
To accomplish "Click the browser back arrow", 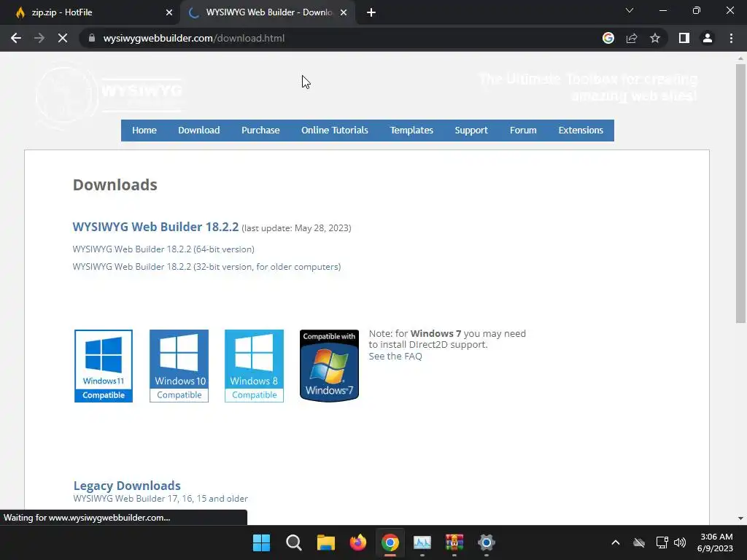I will [x=16, y=38].
